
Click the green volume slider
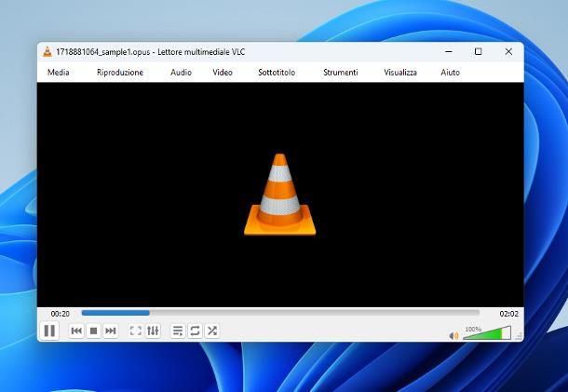click(487, 333)
